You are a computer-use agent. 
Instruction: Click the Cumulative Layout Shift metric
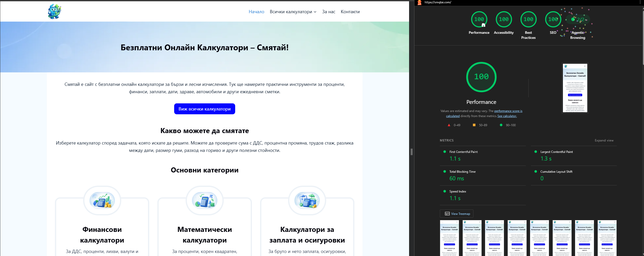click(574, 175)
